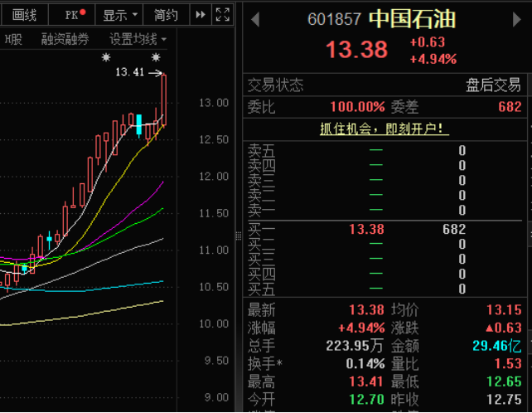Click the double-arrow expand toolbar icon
This screenshot has width=532, height=413.
(201, 15)
